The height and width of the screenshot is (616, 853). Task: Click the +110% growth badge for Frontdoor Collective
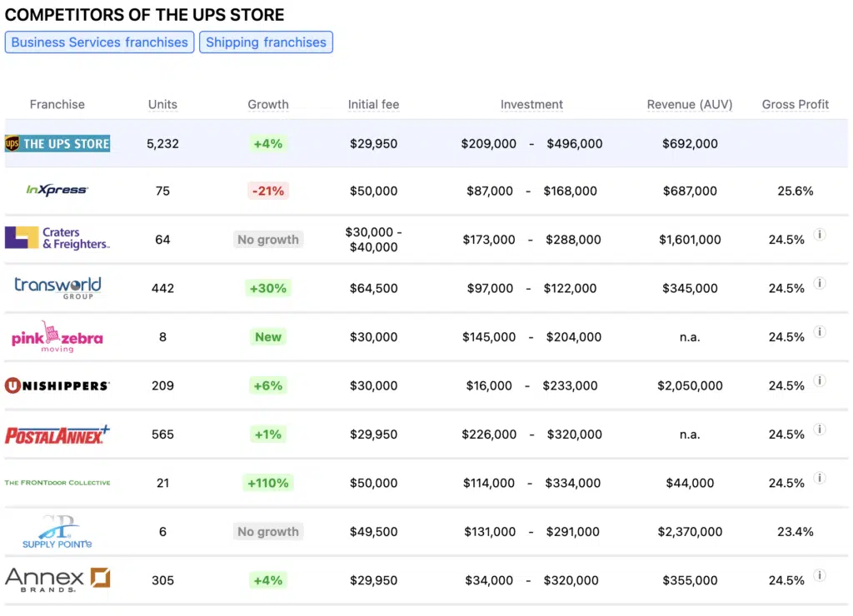(268, 482)
